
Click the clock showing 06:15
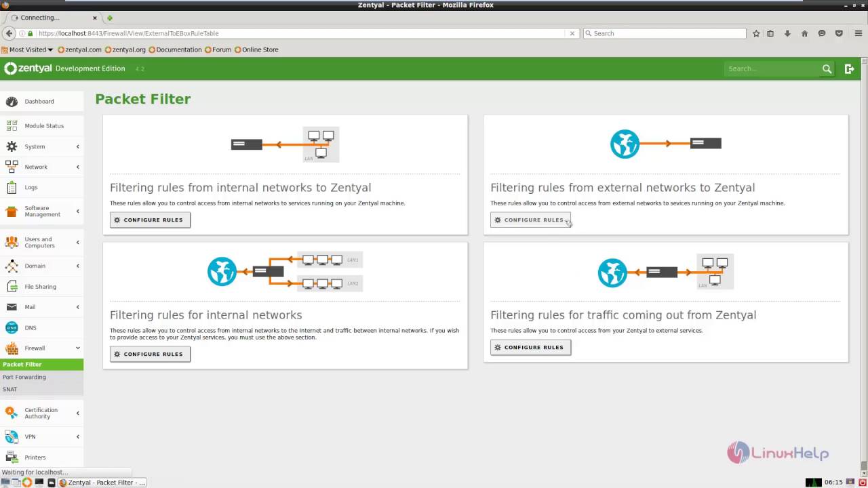coord(833,483)
